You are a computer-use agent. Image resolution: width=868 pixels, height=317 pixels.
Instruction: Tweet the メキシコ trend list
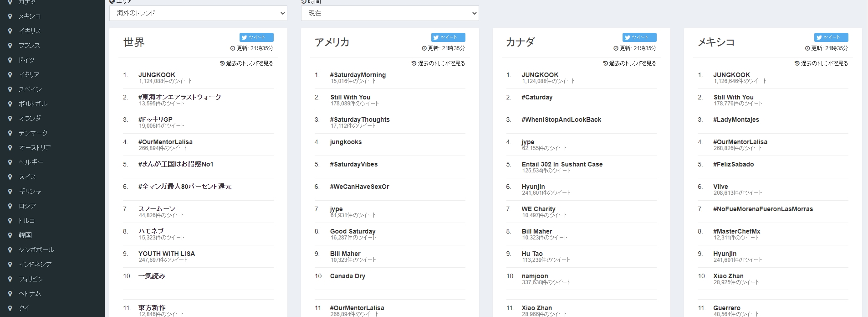click(x=831, y=37)
